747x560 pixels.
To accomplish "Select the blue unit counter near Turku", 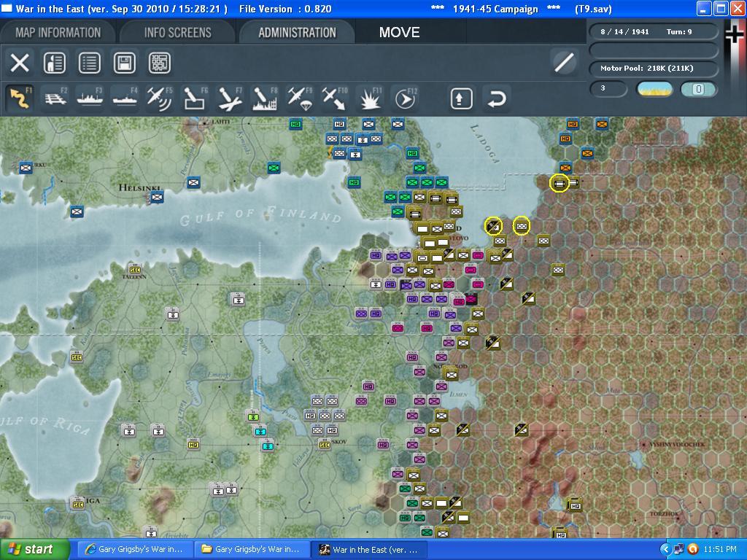I will tap(26, 168).
